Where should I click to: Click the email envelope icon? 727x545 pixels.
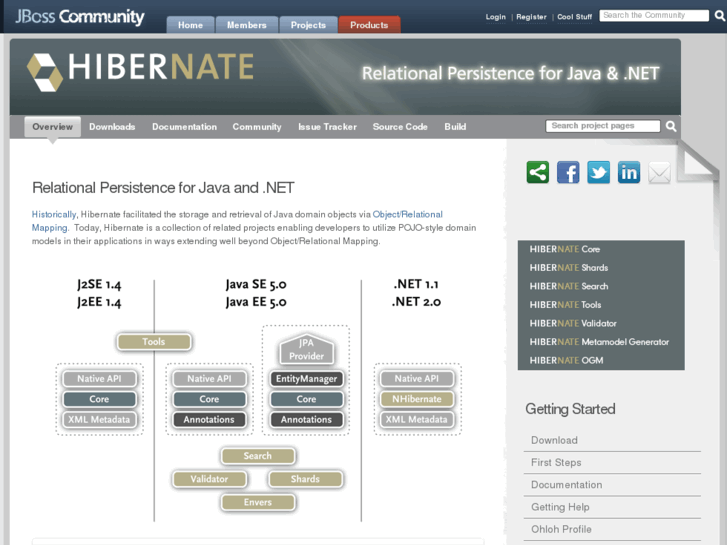659,173
